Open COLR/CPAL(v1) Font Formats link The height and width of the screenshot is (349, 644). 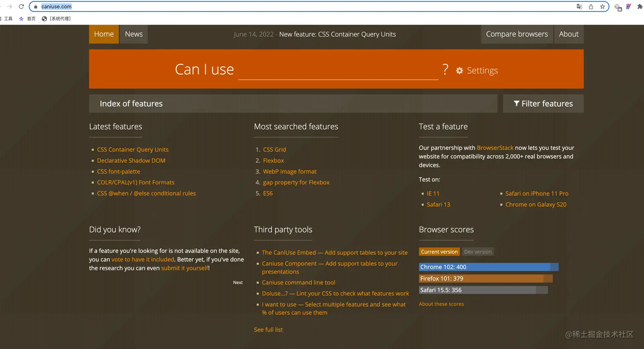pos(136,182)
